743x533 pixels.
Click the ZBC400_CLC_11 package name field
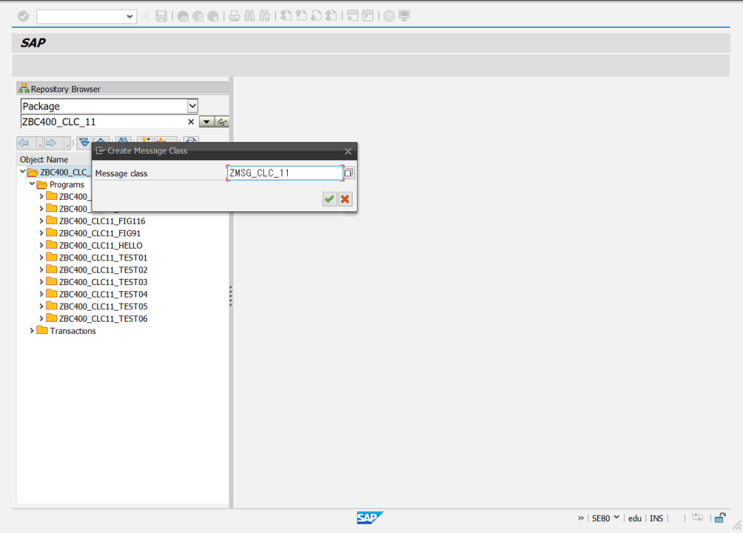[103, 122]
